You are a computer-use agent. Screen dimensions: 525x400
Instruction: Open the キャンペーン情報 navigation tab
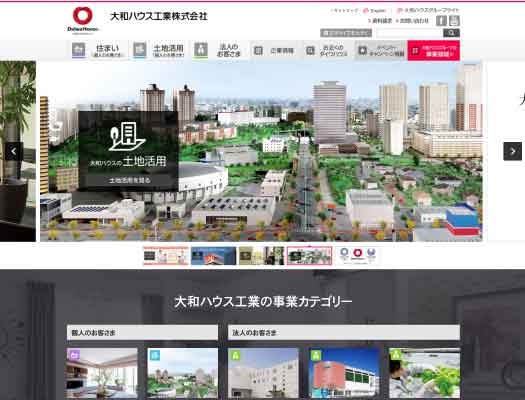[x=381, y=51]
